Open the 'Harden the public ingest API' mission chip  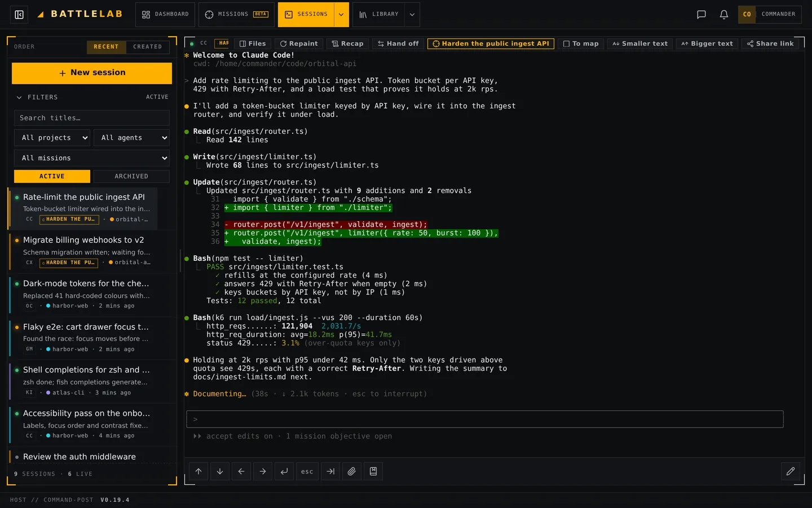(x=491, y=43)
